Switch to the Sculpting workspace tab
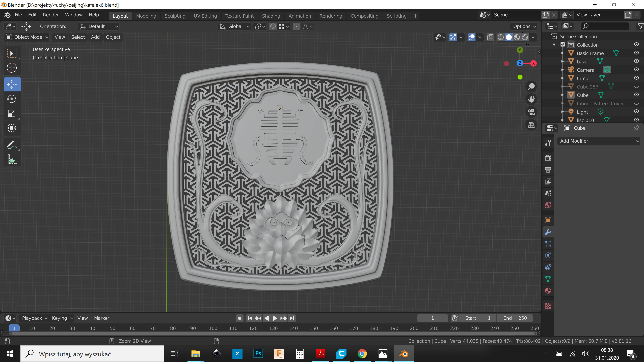Screen dimensions: 644x362 175,16
